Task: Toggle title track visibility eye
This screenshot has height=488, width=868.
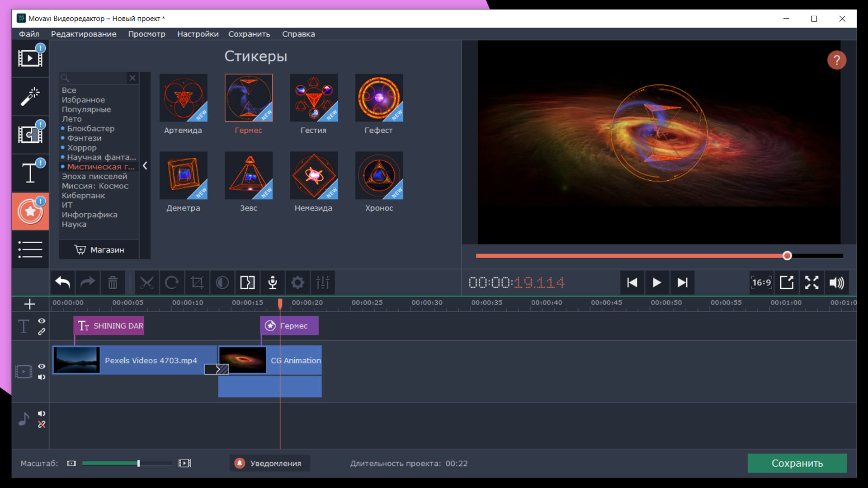Action: click(x=42, y=321)
